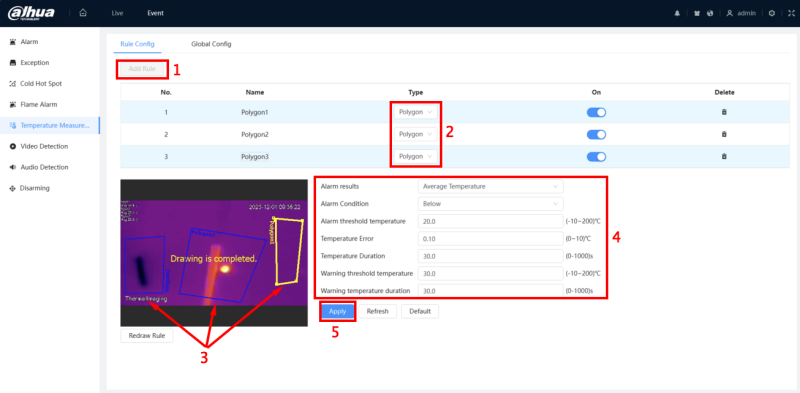
Task: Open the Type dropdown for Polygon2
Action: (416, 134)
